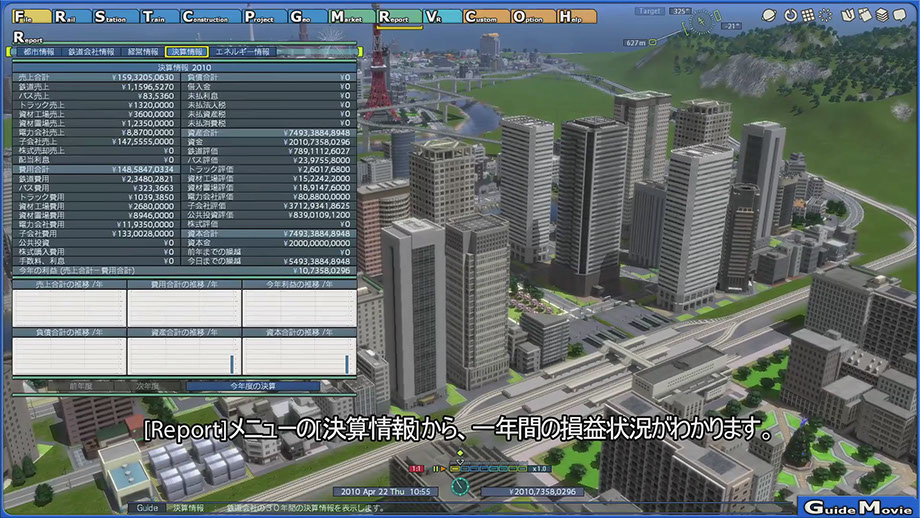The width and height of the screenshot is (920, 518).
Task: Select the エネルギー情報 tab
Action: point(243,51)
